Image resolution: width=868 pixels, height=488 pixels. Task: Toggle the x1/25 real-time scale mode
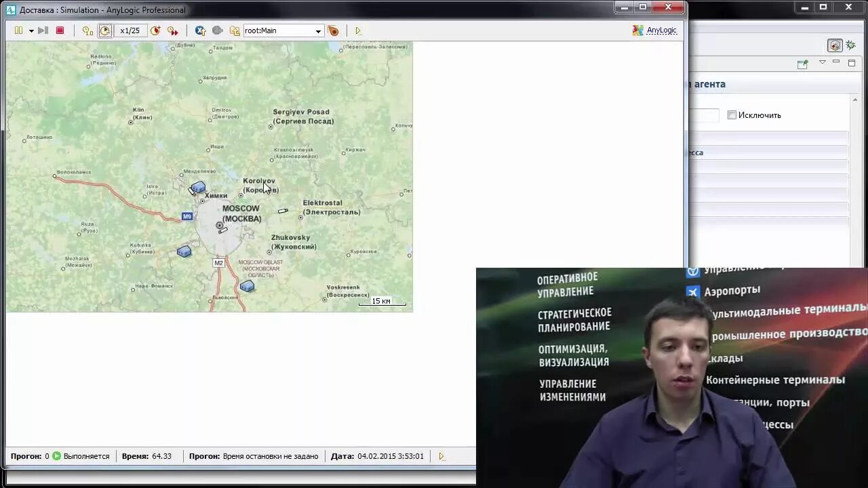104,30
